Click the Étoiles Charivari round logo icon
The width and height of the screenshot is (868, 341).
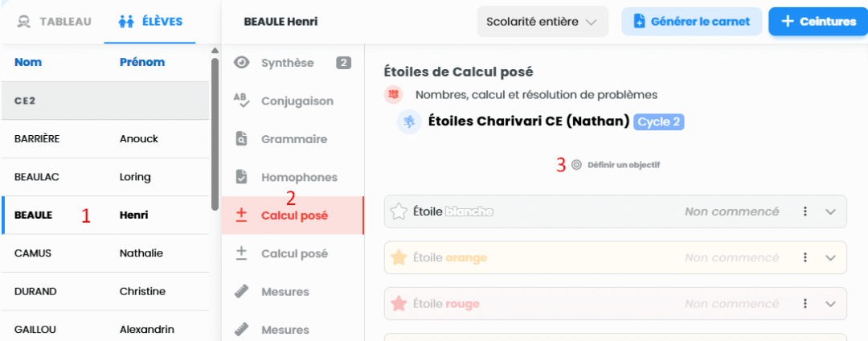point(407,121)
